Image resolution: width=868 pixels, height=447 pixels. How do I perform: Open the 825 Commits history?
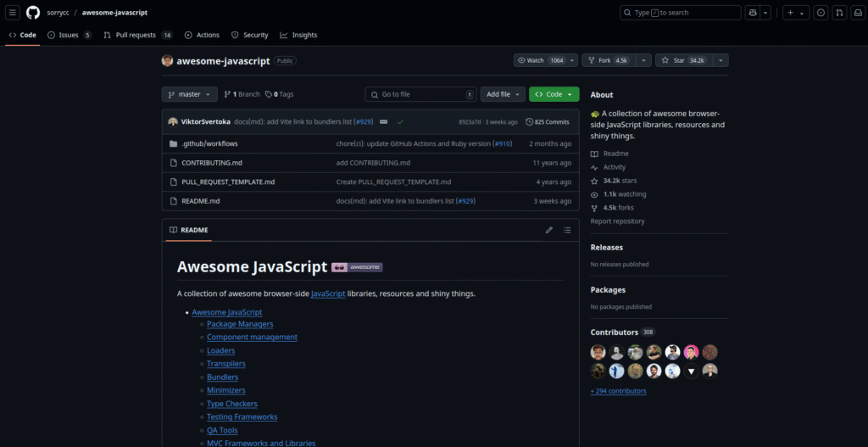[x=548, y=122]
